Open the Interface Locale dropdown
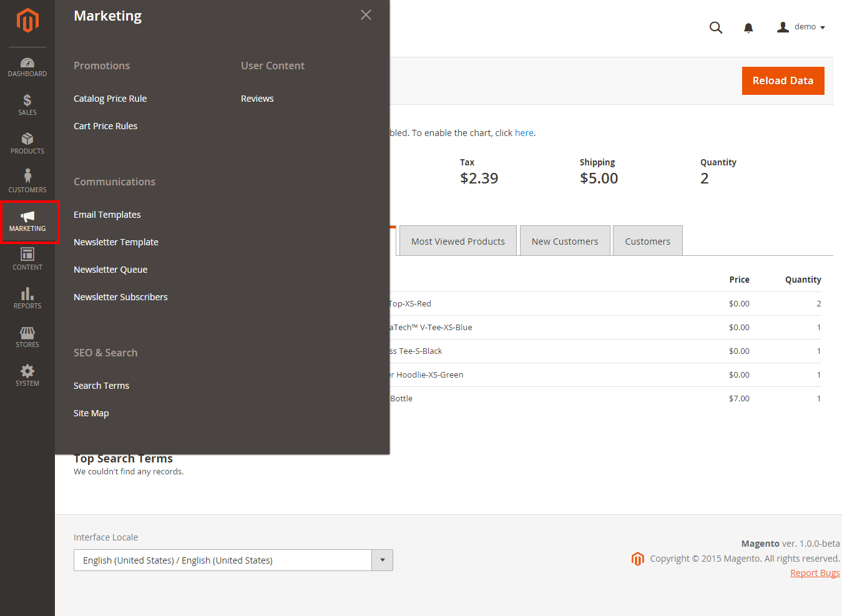Viewport: 842px width, 616px height. 233,560
